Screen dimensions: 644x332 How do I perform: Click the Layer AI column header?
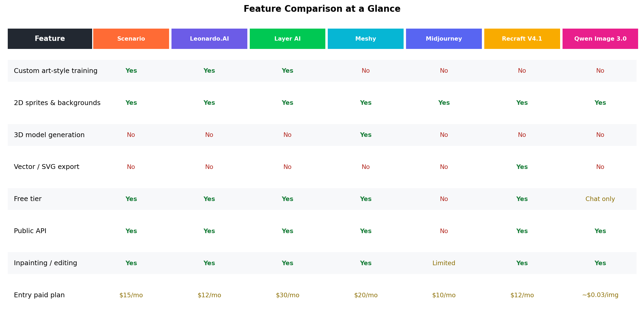click(x=287, y=39)
